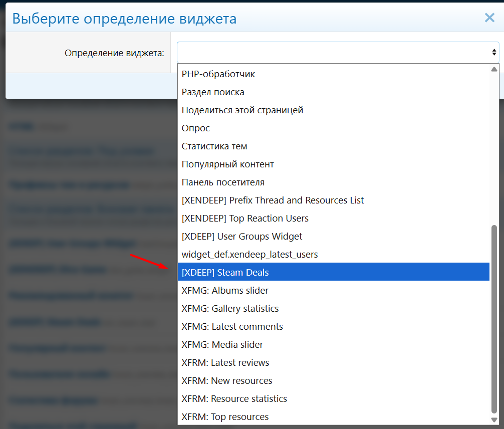This screenshot has height=429, width=504.
Task: Pick the Опрос widget option
Action: click(196, 128)
